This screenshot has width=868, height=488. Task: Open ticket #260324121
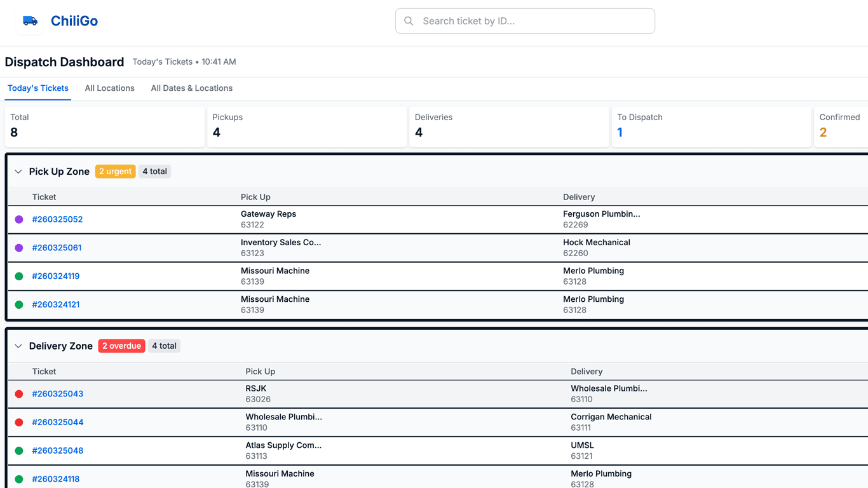(x=56, y=305)
